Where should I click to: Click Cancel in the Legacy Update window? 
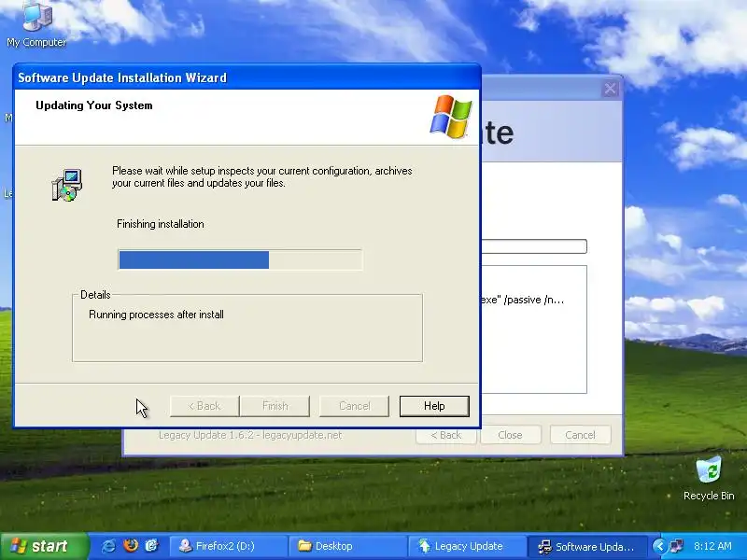pos(580,435)
